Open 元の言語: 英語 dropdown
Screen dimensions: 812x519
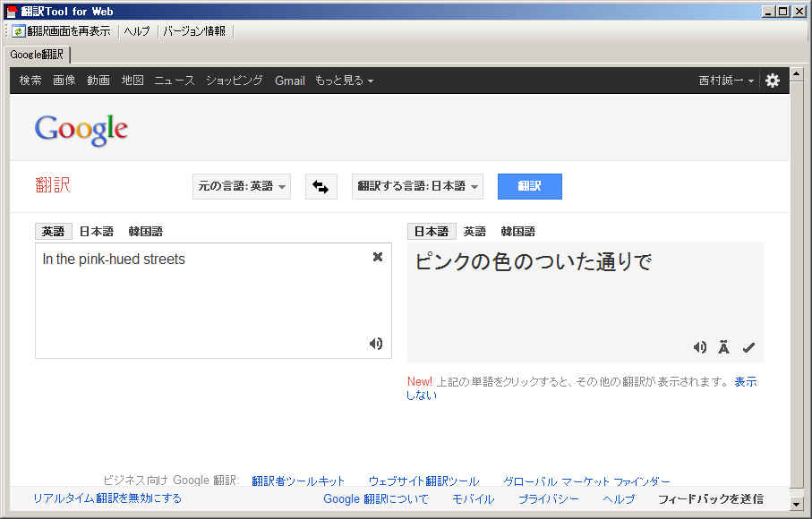[x=242, y=186]
